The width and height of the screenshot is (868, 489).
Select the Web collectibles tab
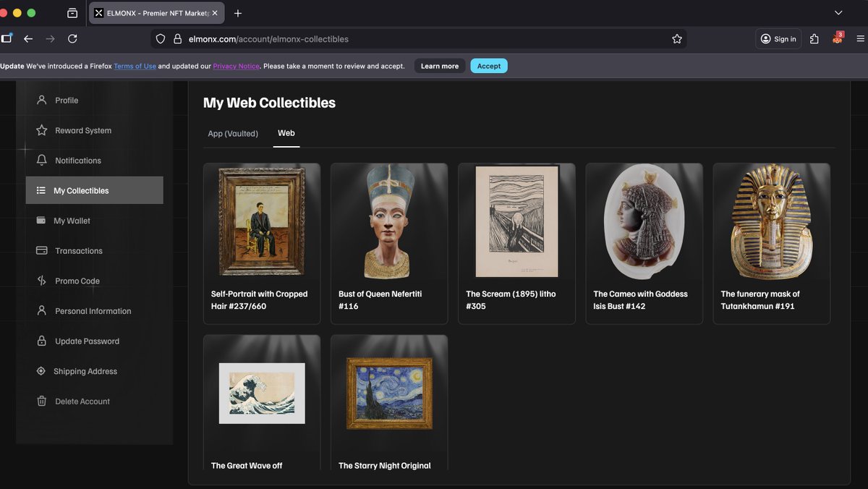click(286, 133)
